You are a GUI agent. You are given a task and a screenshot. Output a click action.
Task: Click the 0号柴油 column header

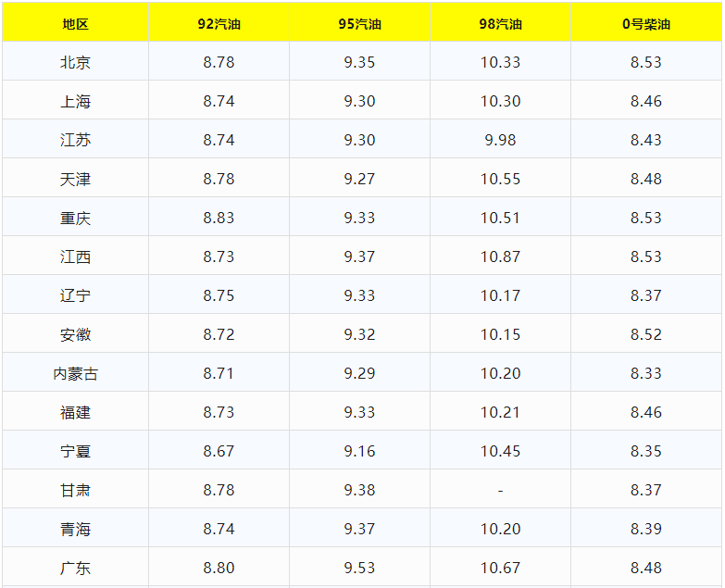coord(646,24)
